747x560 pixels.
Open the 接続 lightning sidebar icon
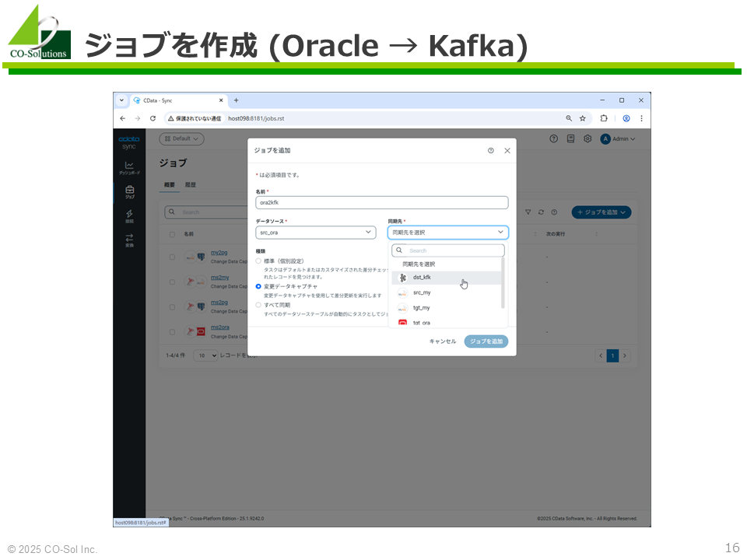(x=129, y=217)
